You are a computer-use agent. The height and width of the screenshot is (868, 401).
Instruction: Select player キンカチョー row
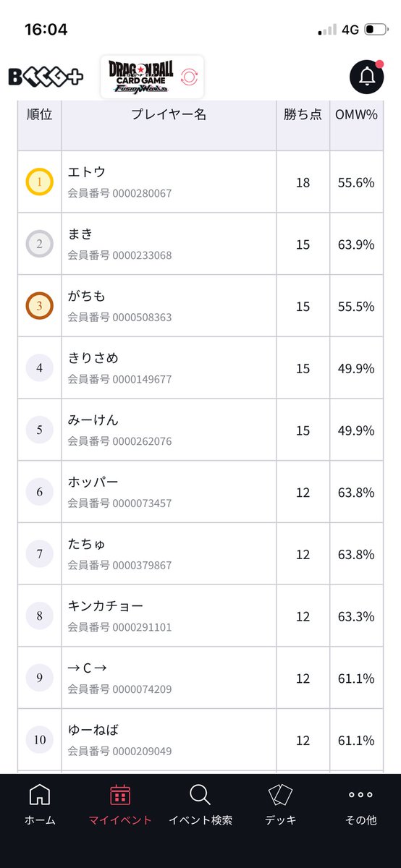[x=200, y=616]
